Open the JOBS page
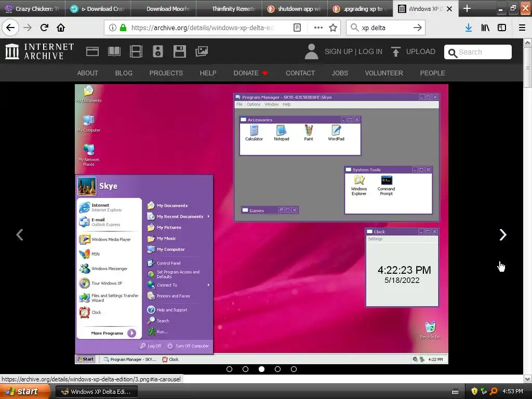This screenshot has height=399, width=532. (340, 73)
